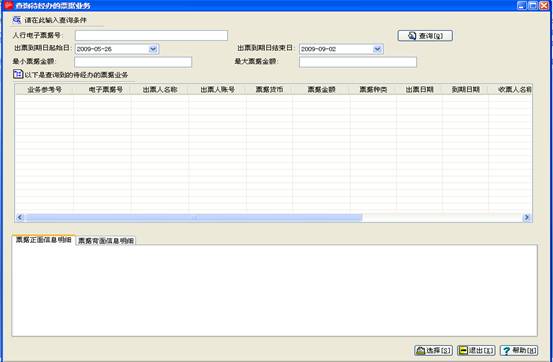Click the red application icon in title bar

(8, 5)
